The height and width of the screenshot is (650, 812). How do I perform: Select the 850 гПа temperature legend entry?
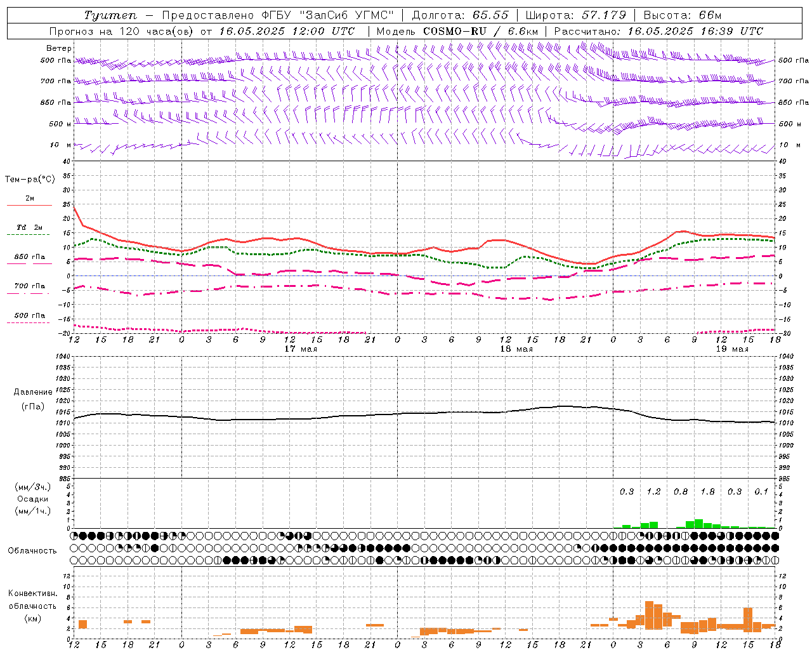pos(30,257)
